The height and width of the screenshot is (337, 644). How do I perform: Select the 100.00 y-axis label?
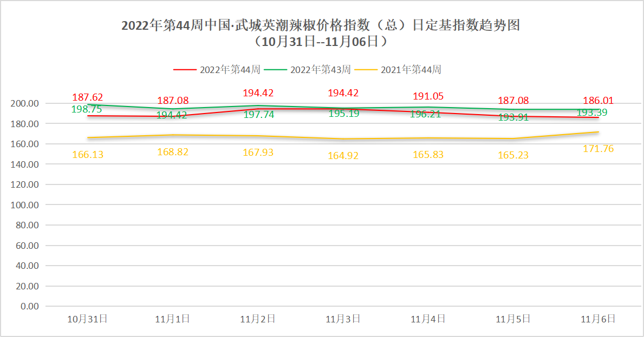coord(25,205)
